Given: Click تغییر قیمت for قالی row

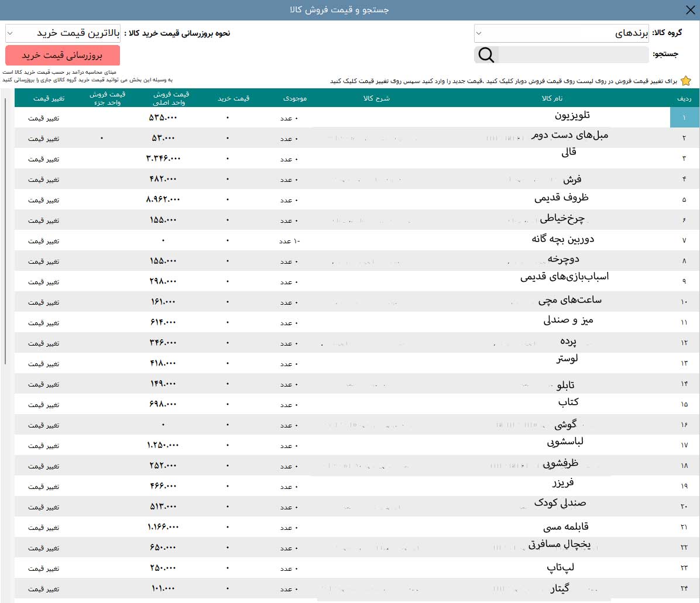Looking at the screenshot, I should (43, 159).
